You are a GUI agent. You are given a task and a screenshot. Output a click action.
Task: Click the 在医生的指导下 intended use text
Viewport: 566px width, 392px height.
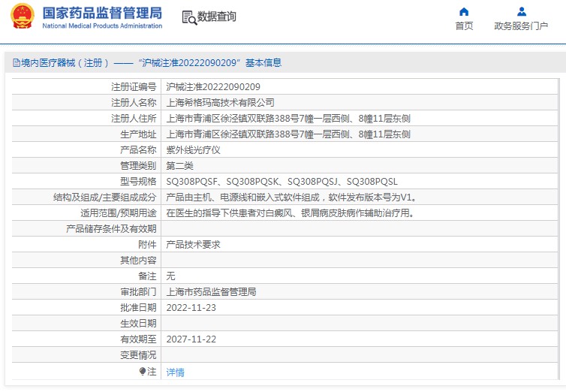click(291, 213)
